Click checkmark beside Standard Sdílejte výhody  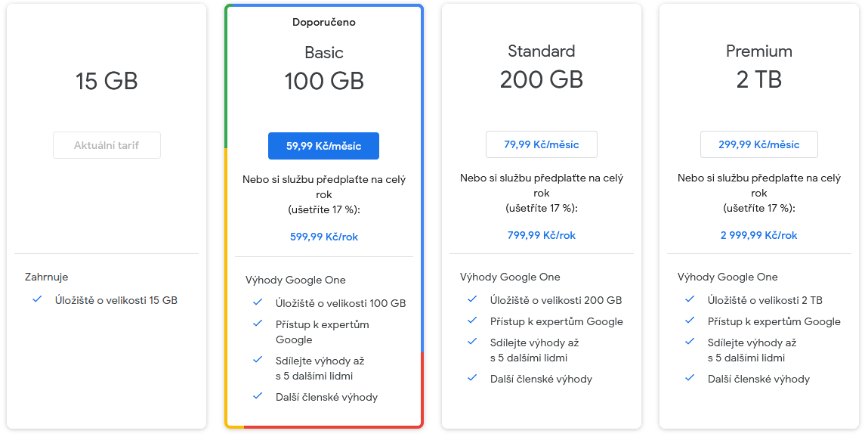[472, 342]
